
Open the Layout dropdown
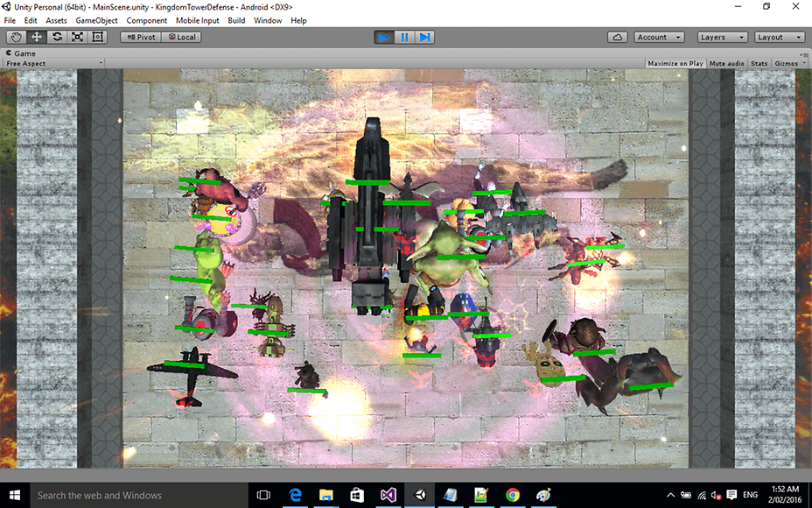(779, 38)
